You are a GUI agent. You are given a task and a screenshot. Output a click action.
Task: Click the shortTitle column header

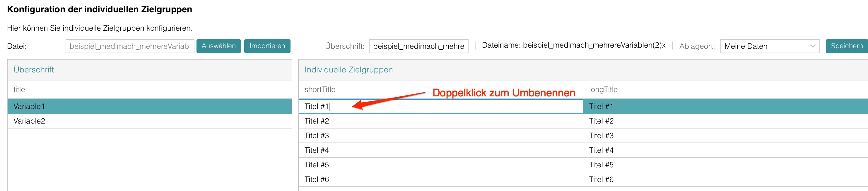[x=320, y=89]
